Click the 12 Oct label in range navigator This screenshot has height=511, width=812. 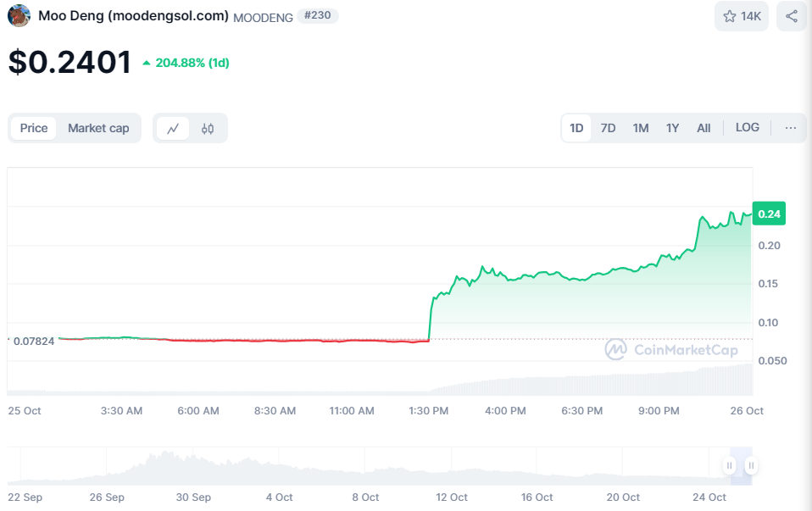[x=452, y=497]
